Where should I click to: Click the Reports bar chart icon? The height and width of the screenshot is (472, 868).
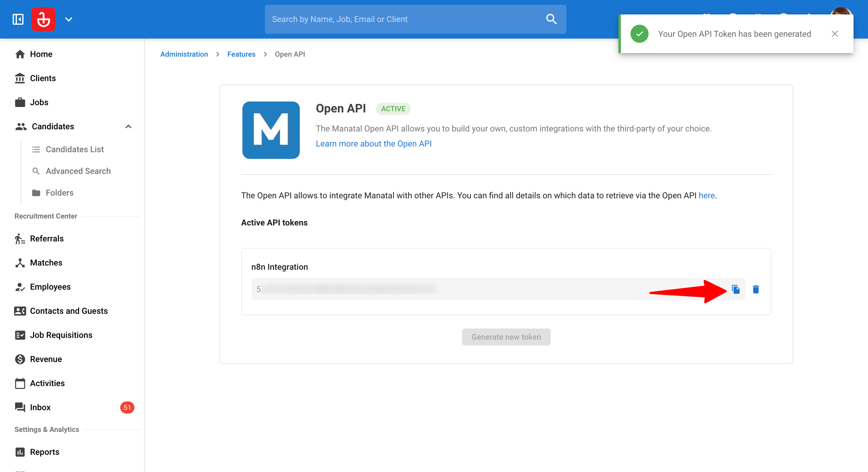tap(20, 452)
